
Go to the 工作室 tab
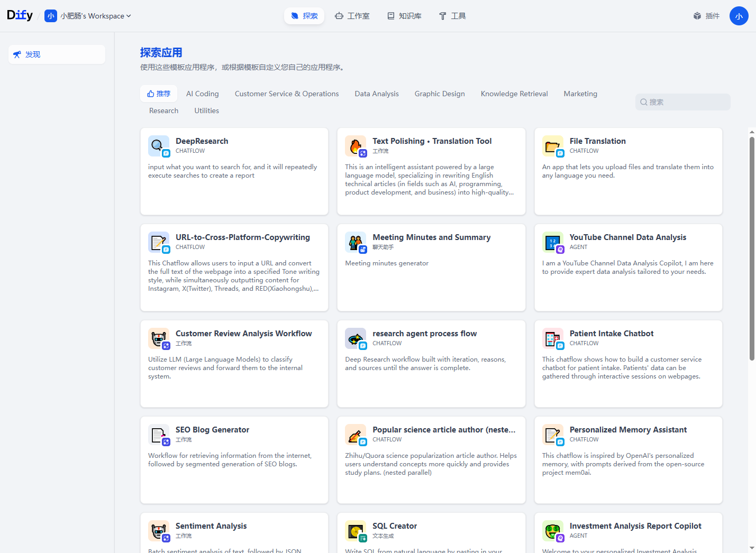click(352, 16)
